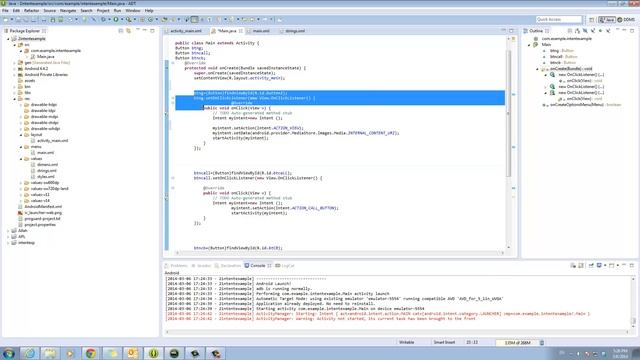Toggle Link with Editor in the Package Explorer
The width and height of the screenshot is (640, 360).
[129, 31]
